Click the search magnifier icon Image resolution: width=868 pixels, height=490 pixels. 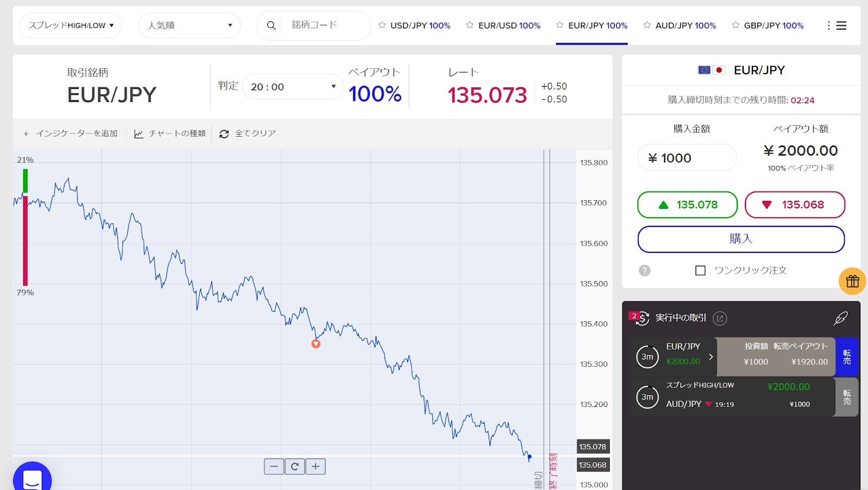coord(271,26)
